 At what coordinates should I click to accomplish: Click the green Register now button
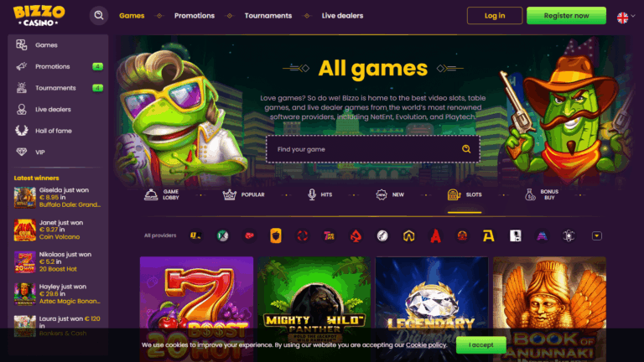566,16
